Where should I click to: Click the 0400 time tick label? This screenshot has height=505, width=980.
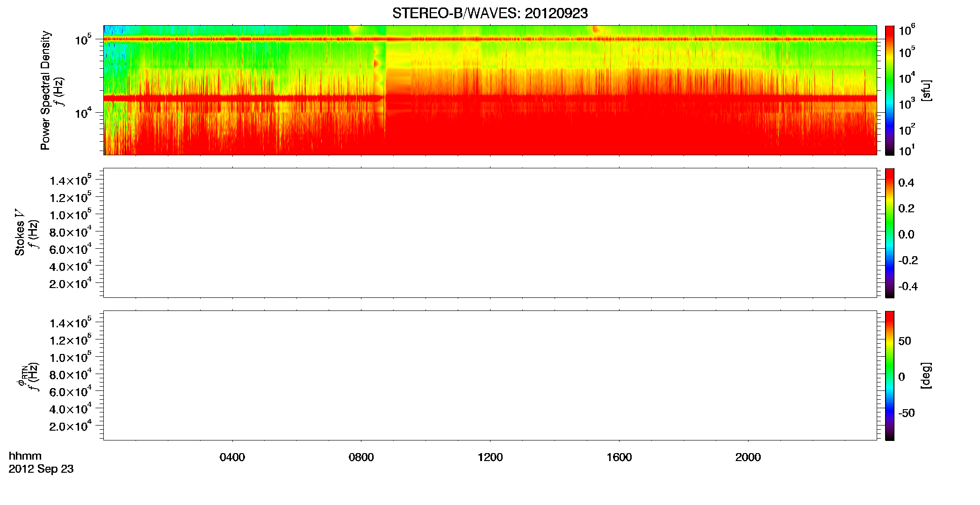pos(232,457)
